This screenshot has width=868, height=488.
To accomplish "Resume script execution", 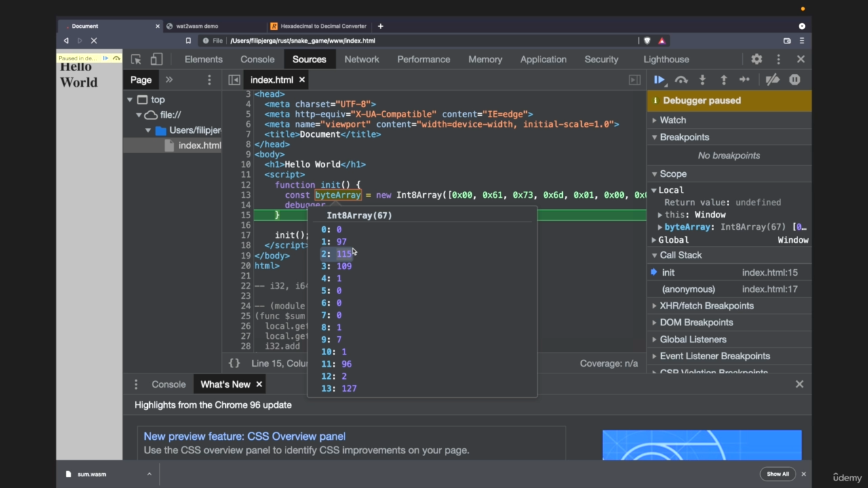I will coord(659,80).
